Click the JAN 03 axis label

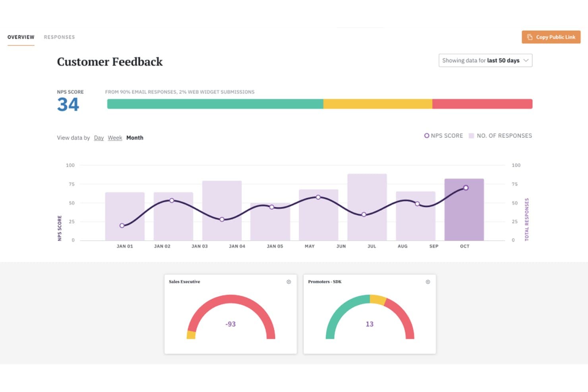click(199, 246)
